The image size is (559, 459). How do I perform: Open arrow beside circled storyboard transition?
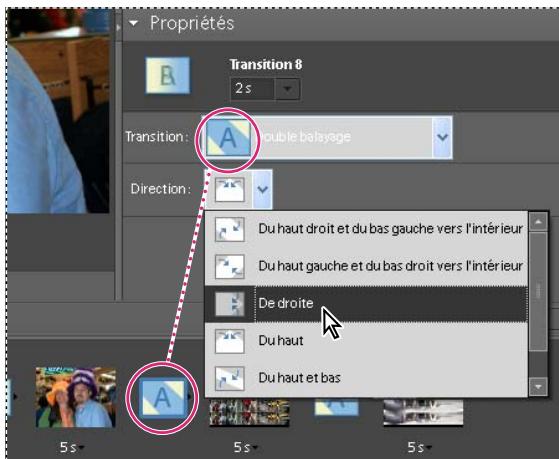(x=190, y=397)
